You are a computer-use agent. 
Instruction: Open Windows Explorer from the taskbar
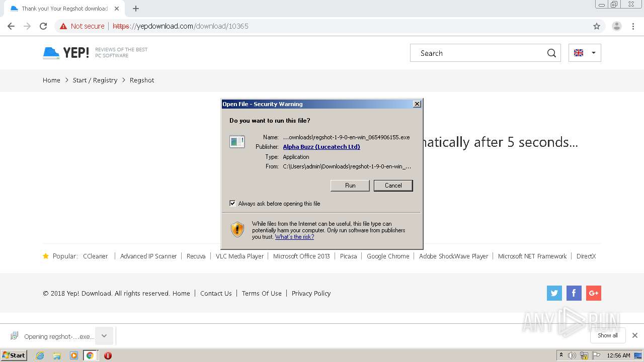point(57,355)
